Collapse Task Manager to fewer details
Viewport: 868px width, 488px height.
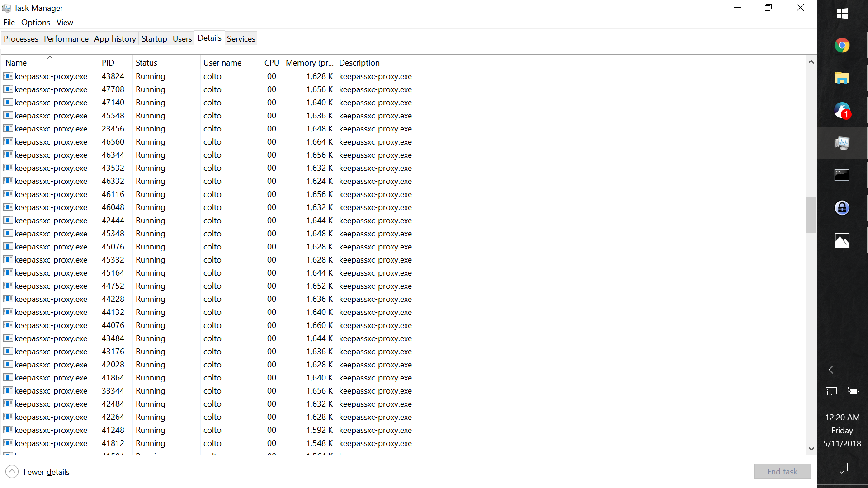pos(38,471)
